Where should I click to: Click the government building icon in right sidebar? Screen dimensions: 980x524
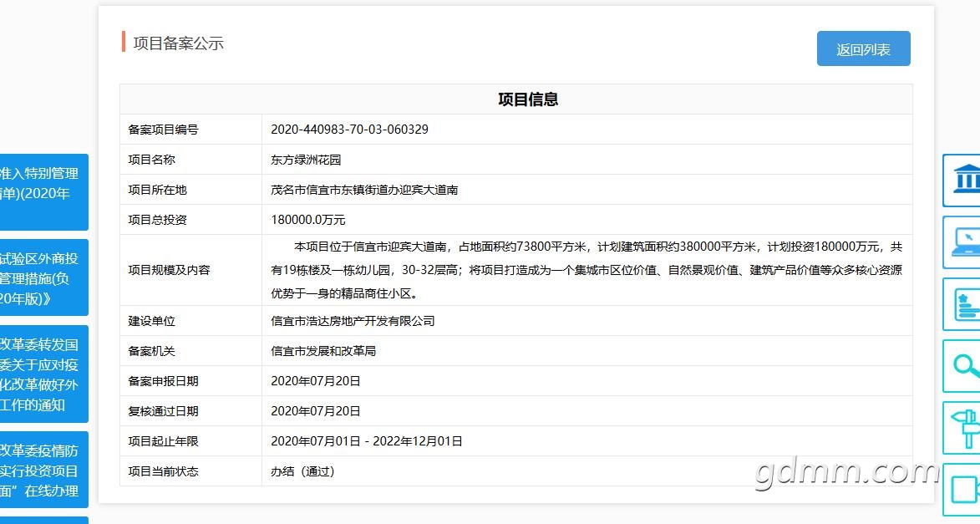click(x=962, y=180)
